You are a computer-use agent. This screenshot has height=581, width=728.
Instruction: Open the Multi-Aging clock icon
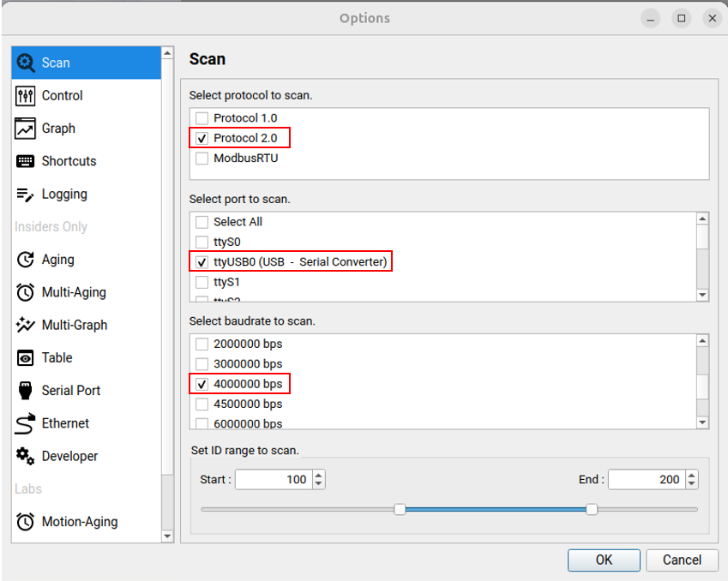point(26,292)
